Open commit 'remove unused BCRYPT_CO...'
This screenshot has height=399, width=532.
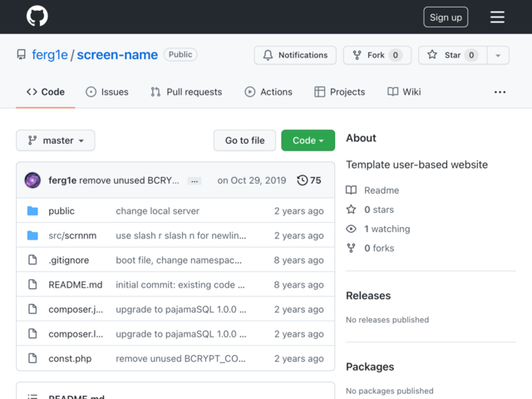tap(180, 358)
